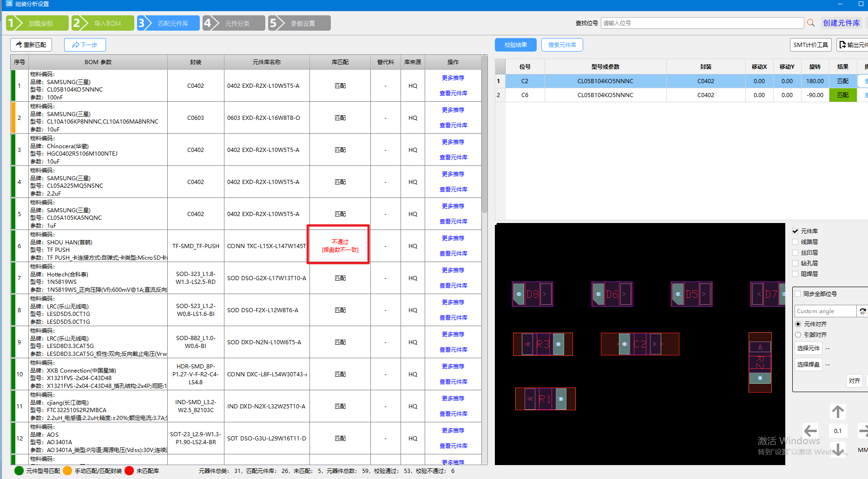Click into the 查找位号 search field
The image size is (868, 479).
tap(702, 23)
